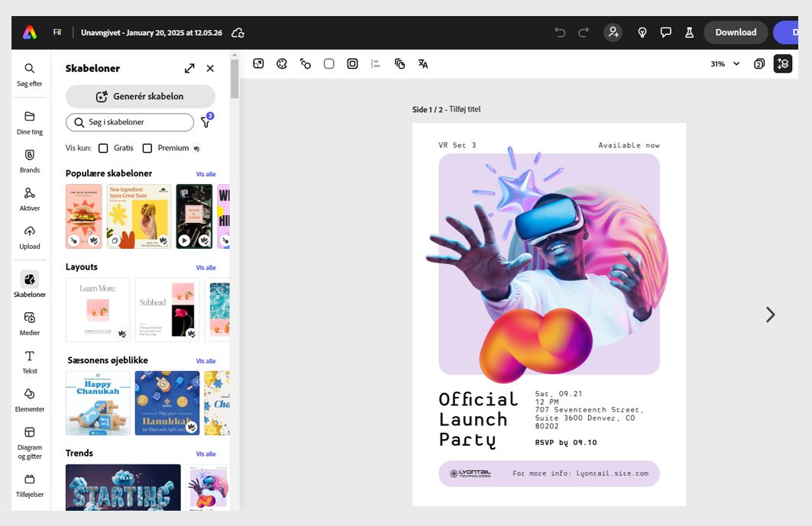Click the Download button
Viewport: 812px width, 526px height.
[735, 32]
